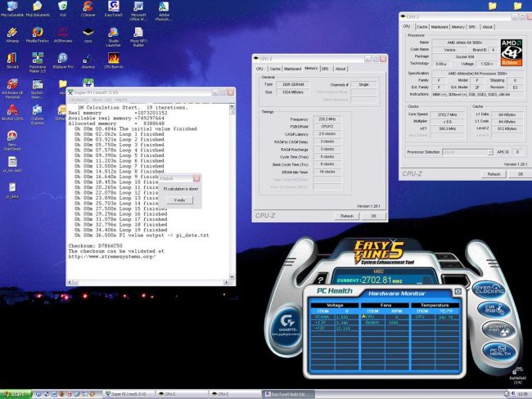
Task: Switch to Memory tab in CPU-Z processor window
Action: pyautogui.click(x=458, y=27)
